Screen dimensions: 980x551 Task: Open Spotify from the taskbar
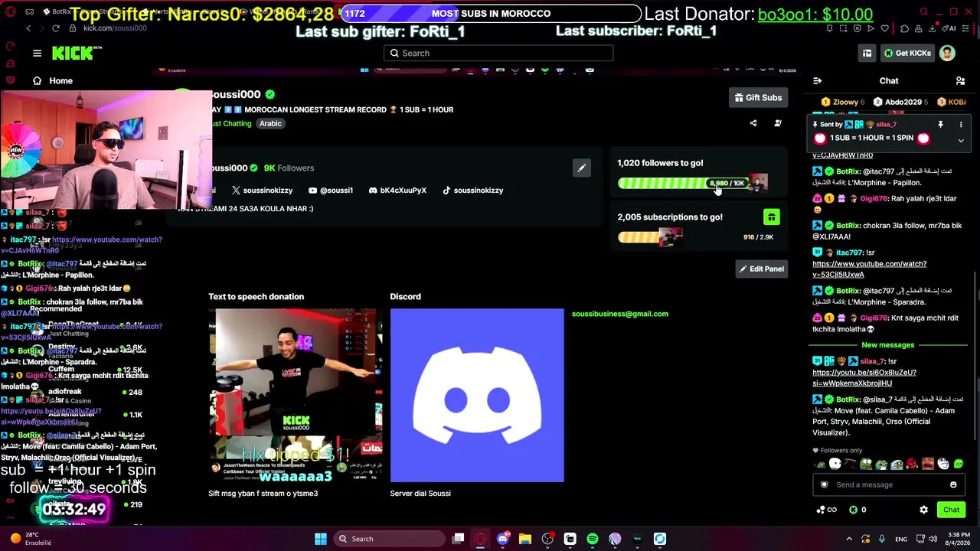pos(593,539)
